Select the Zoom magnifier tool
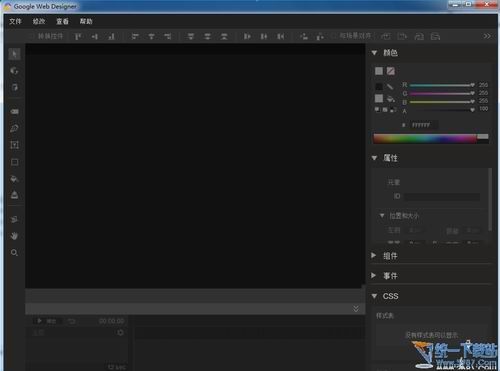The image size is (500, 371). pyautogui.click(x=14, y=253)
